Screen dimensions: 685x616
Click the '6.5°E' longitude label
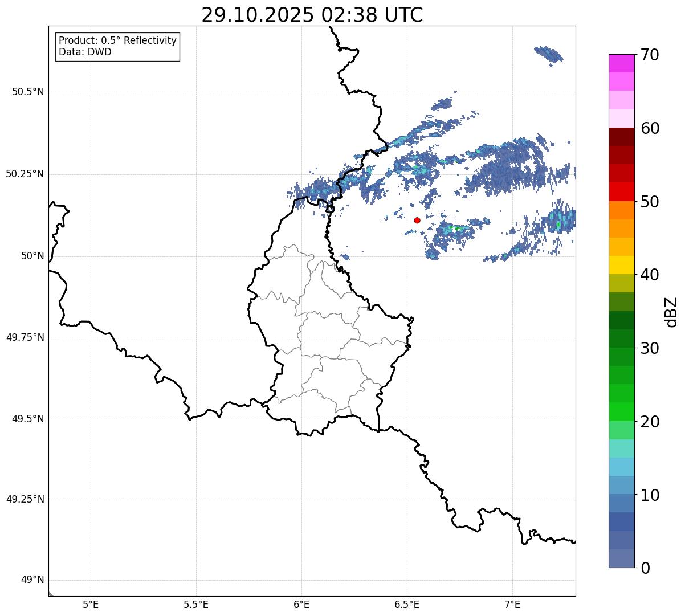click(407, 604)
